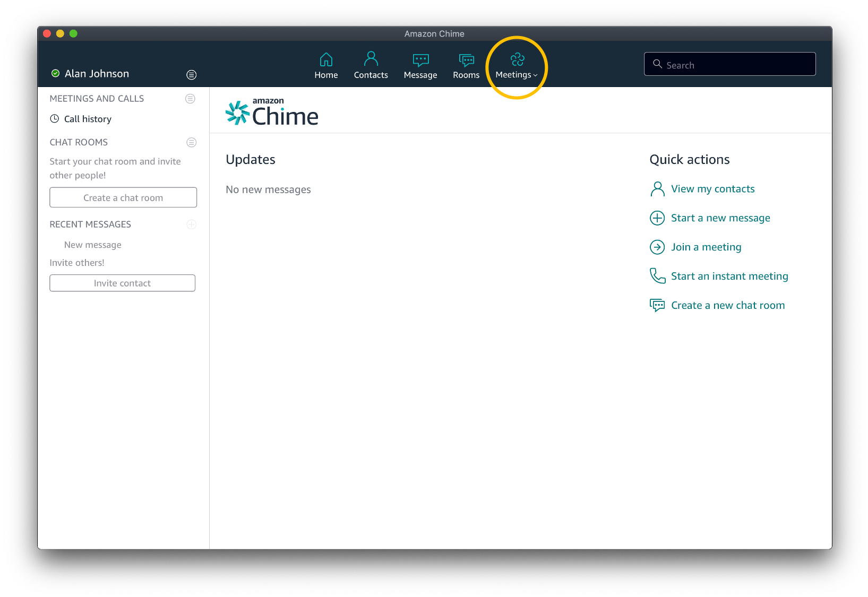Select New message in sidebar
This screenshot has width=868, height=597.
coord(93,245)
